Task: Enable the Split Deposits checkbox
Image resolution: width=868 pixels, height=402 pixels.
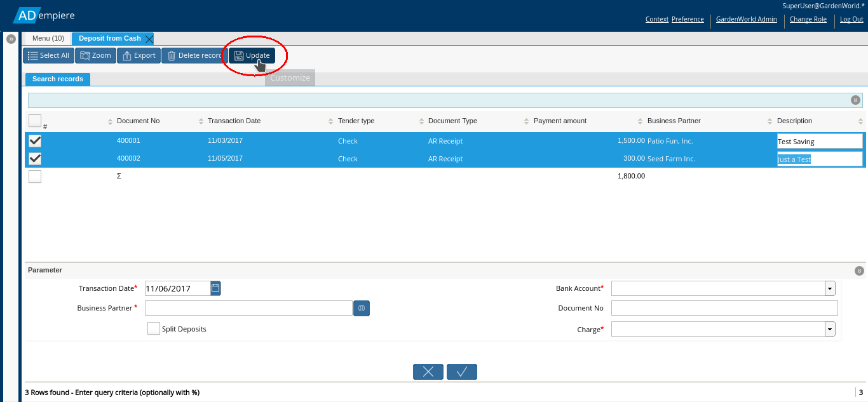Action: tap(153, 328)
